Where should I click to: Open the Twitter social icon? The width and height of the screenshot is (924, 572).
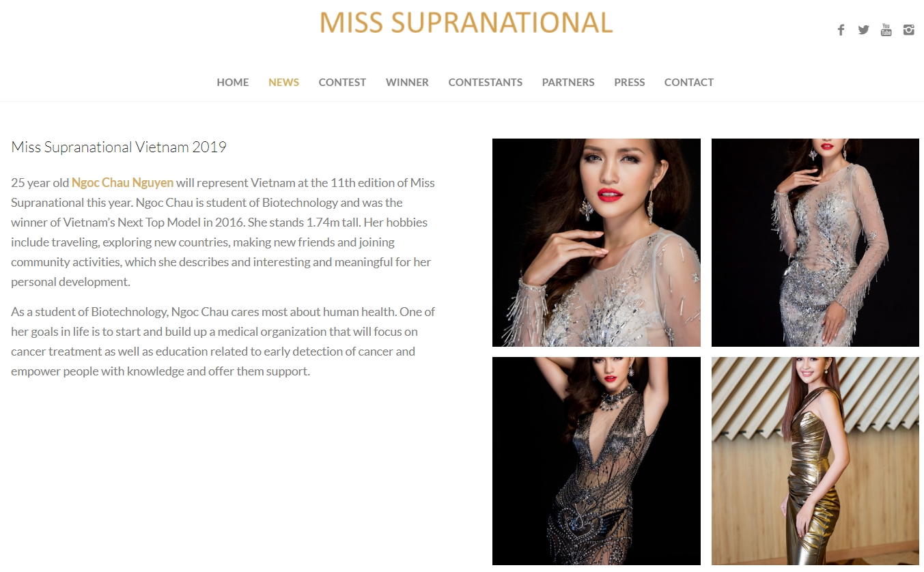pyautogui.click(x=863, y=30)
